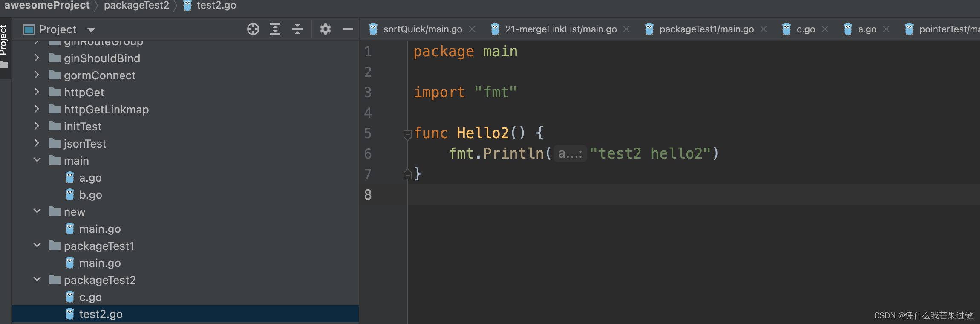The width and height of the screenshot is (980, 324).
Task: Close the sortQuick/main.go tab
Action: click(472, 29)
